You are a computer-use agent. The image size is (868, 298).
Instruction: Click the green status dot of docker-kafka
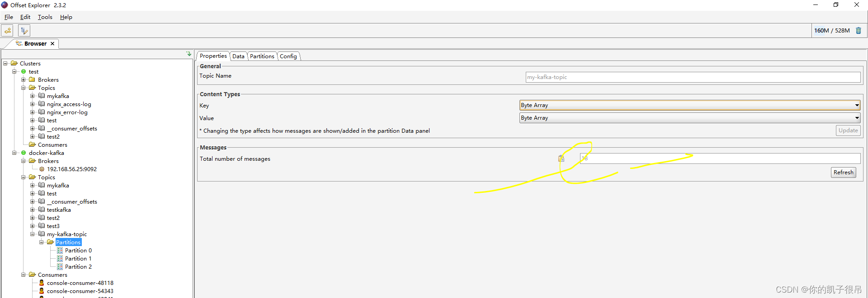pos(24,153)
